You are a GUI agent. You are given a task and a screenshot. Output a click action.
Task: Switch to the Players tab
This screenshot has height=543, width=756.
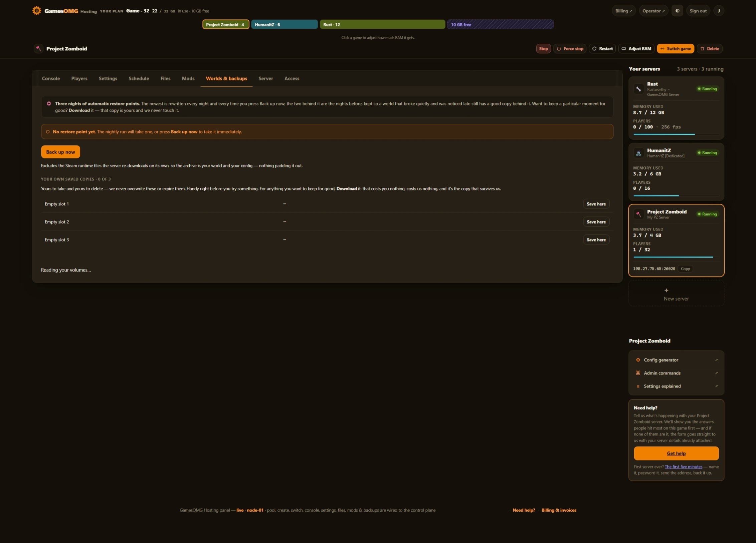click(x=79, y=78)
